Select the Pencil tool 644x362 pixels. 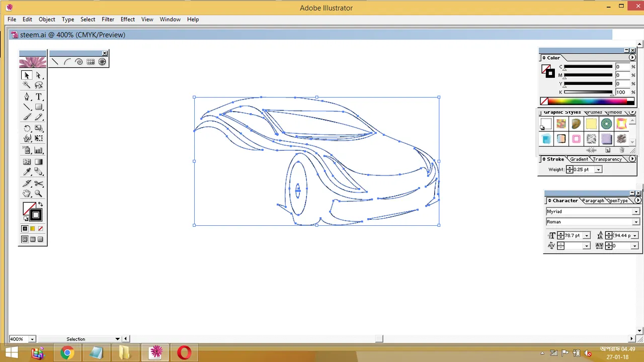point(39,117)
